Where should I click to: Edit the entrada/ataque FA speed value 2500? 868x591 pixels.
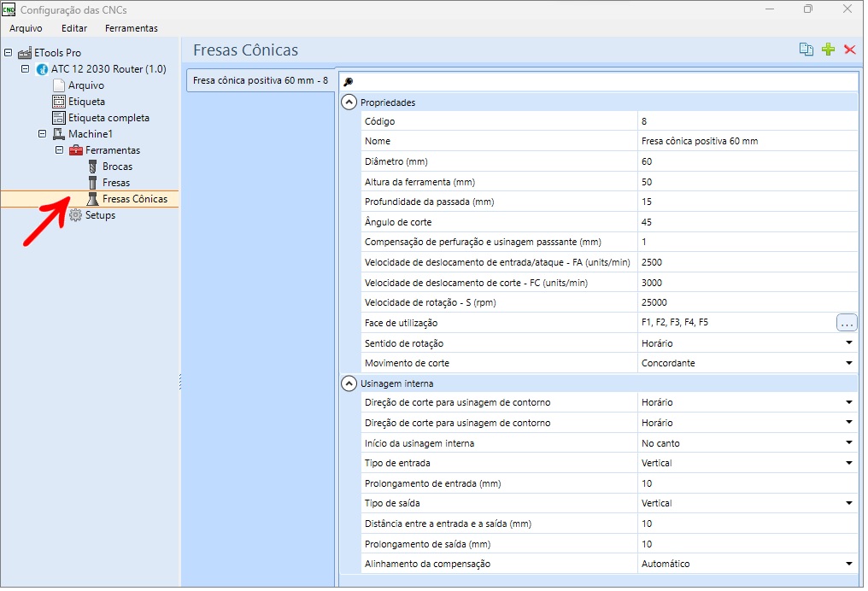click(x=748, y=262)
